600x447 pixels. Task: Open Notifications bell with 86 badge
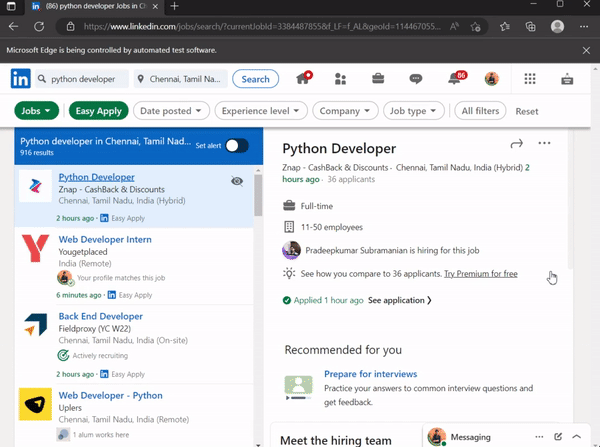click(457, 78)
